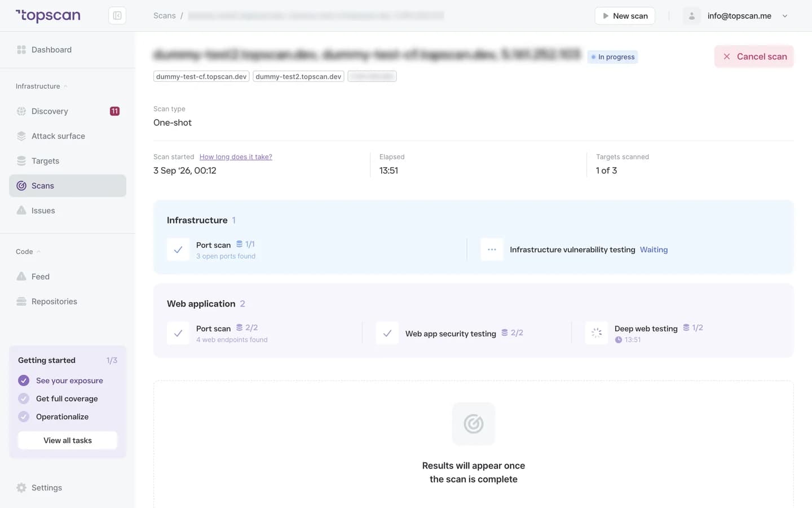Click the Issues warning triangle icon
This screenshot has height=508, width=812.
point(21,211)
